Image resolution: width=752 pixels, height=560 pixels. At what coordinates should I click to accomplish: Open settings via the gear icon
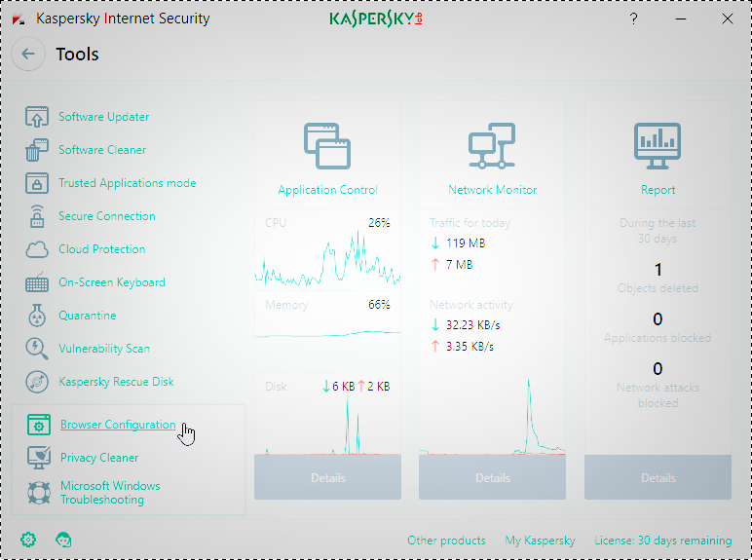pyautogui.click(x=28, y=540)
